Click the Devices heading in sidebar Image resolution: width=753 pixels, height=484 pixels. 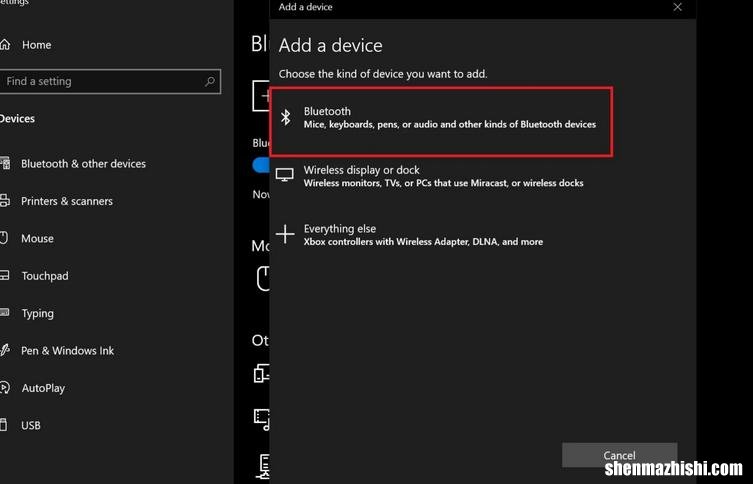pos(17,119)
